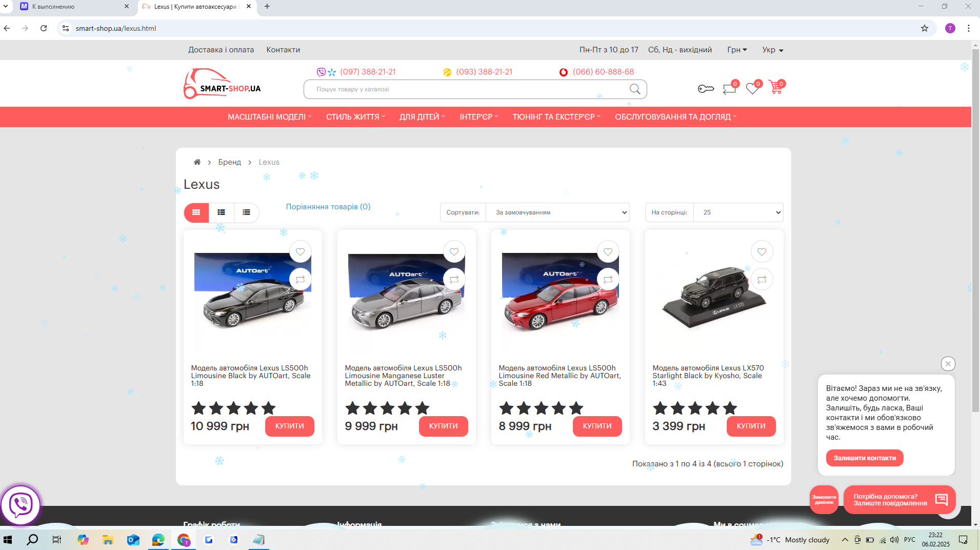Open the shopping cart icon
The image size is (980, 550).
[x=776, y=88]
